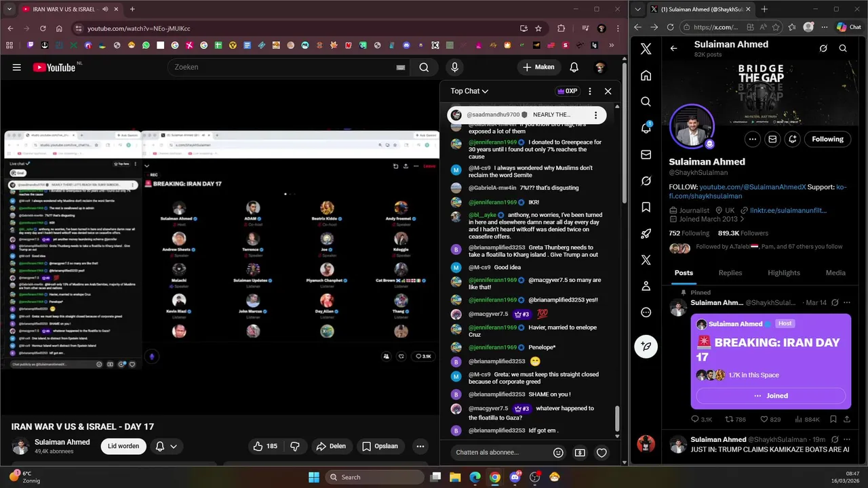Image resolution: width=868 pixels, height=488 pixels.
Task: Activate voice search microphone on YouTube
Action: pyautogui.click(x=454, y=67)
